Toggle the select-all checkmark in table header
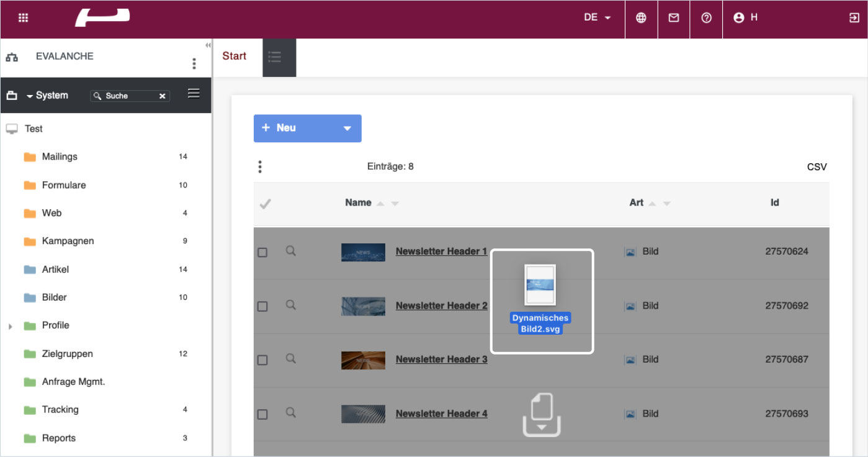 pos(265,204)
